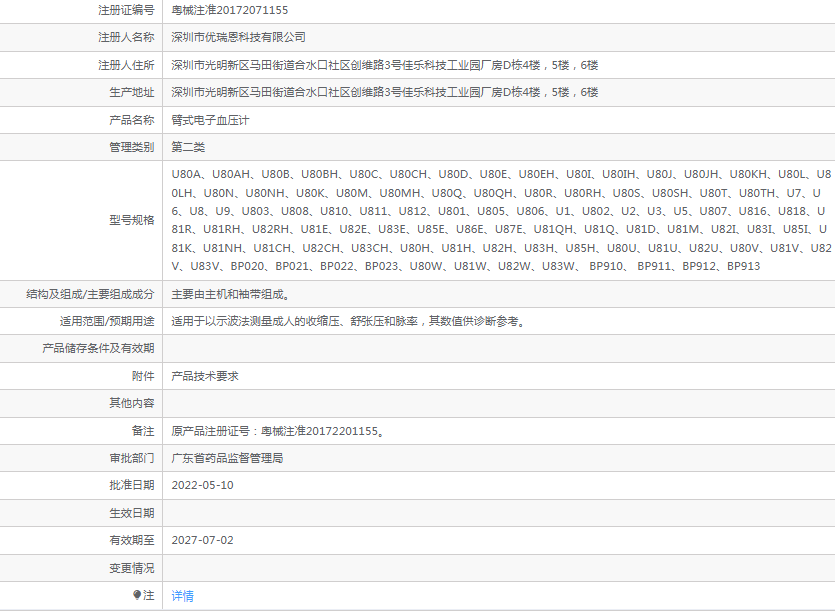
Task: Click the lightbulb icon beside 注
Action: coord(137,595)
